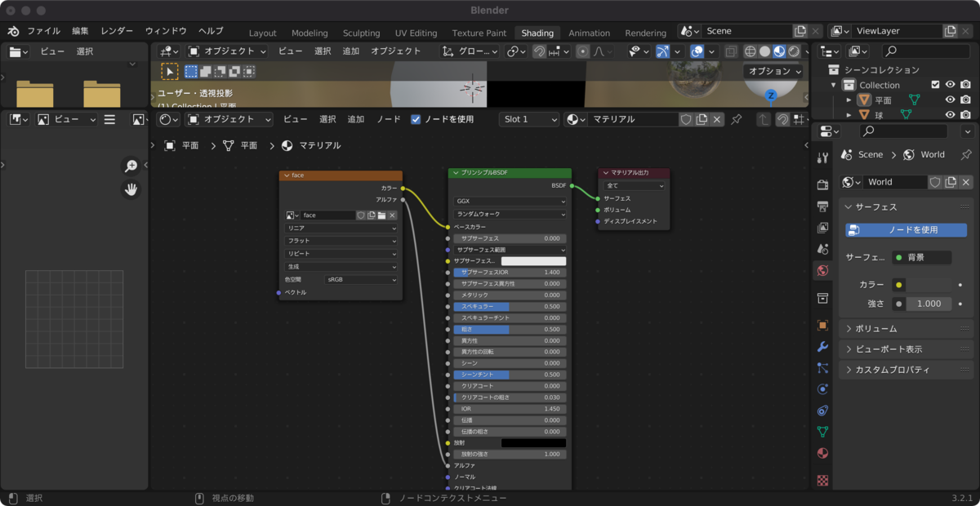This screenshot has height=506, width=980.
Task: Hide Collection in viewport via eye icon
Action: tap(951, 85)
